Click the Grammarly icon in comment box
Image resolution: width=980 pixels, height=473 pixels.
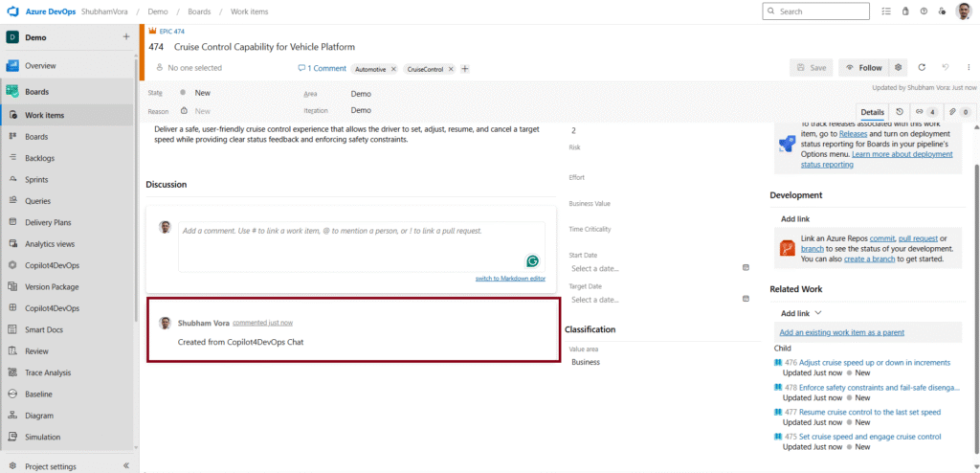[532, 260]
